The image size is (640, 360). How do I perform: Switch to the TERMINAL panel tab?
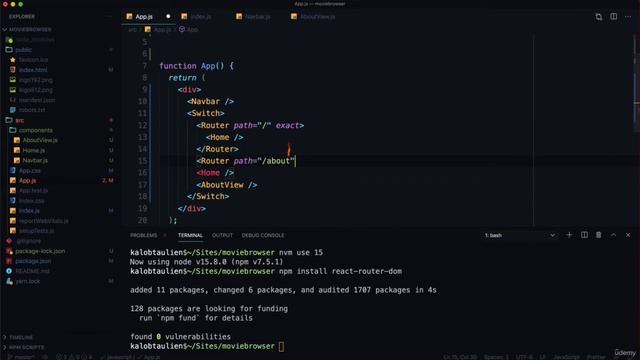coord(190,236)
